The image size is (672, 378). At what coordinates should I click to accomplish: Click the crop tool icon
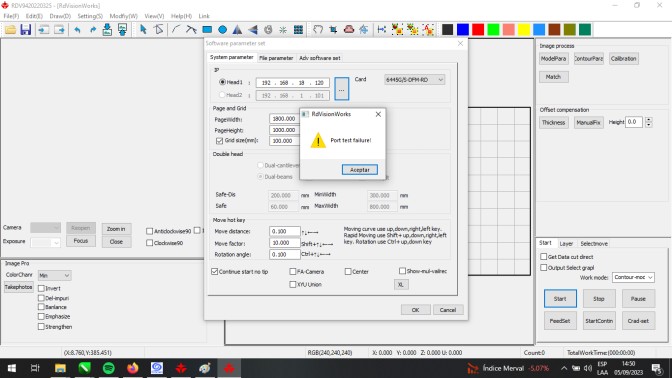(333, 30)
